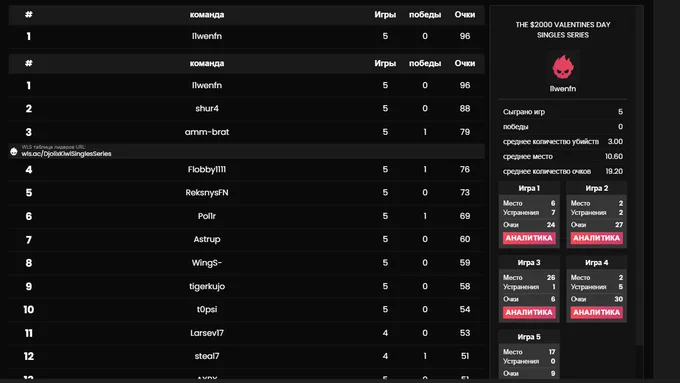Click the среднее количество очков 19.20 stat
Screen dimensions: 680x383
(563, 171)
